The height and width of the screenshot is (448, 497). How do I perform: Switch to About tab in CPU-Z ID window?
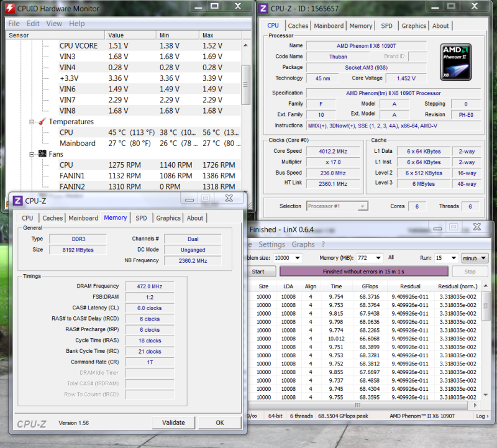pyautogui.click(x=440, y=26)
